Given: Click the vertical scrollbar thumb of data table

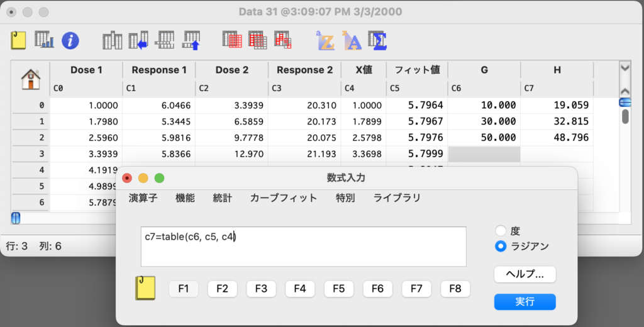Looking at the screenshot, I should (625, 116).
